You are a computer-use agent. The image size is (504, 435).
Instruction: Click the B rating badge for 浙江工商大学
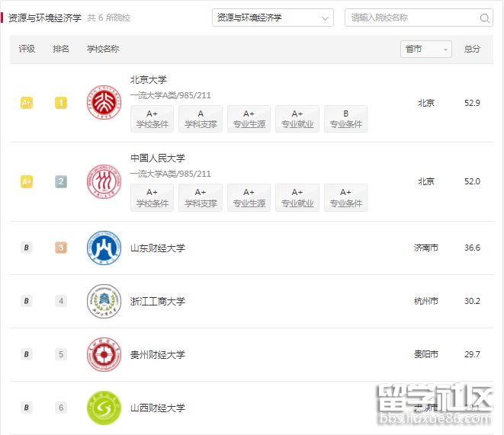[x=27, y=301]
